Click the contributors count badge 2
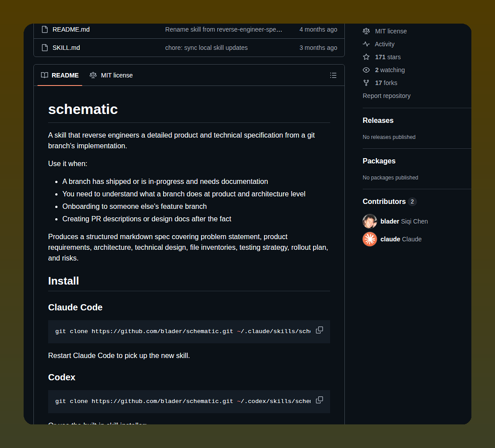The width and height of the screenshot is (495, 448). [412, 202]
